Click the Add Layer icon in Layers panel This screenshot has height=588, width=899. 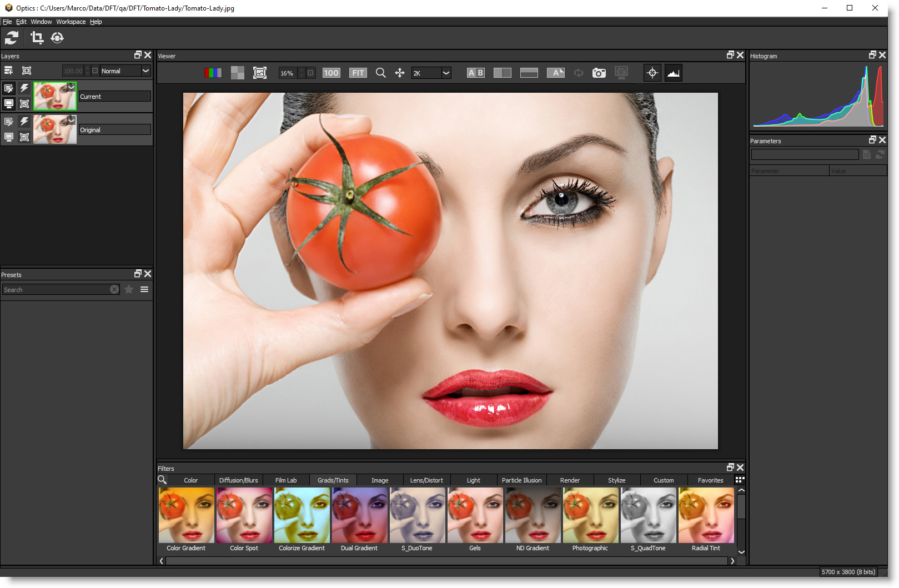(x=8, y=71)
